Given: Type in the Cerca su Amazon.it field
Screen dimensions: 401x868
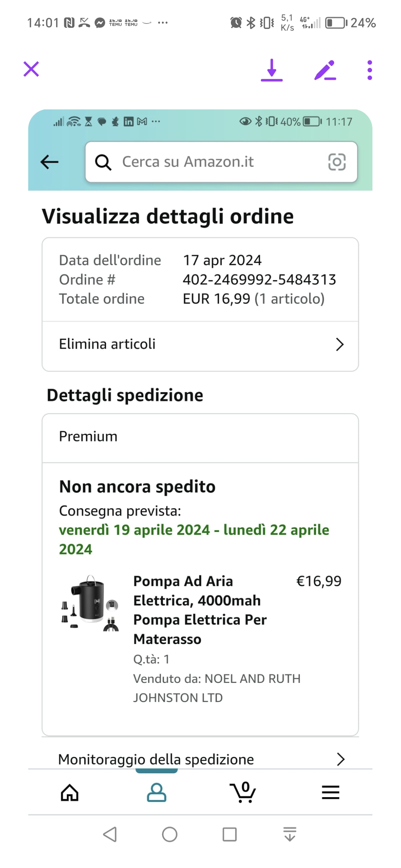Looking at the screenshot, I should pyautogui.click(x=219, y=162).
